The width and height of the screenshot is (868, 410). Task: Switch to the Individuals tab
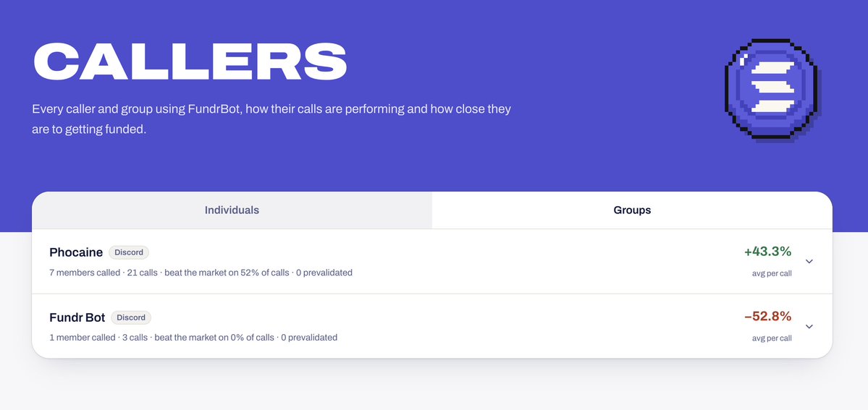click(x=232, y=210)
